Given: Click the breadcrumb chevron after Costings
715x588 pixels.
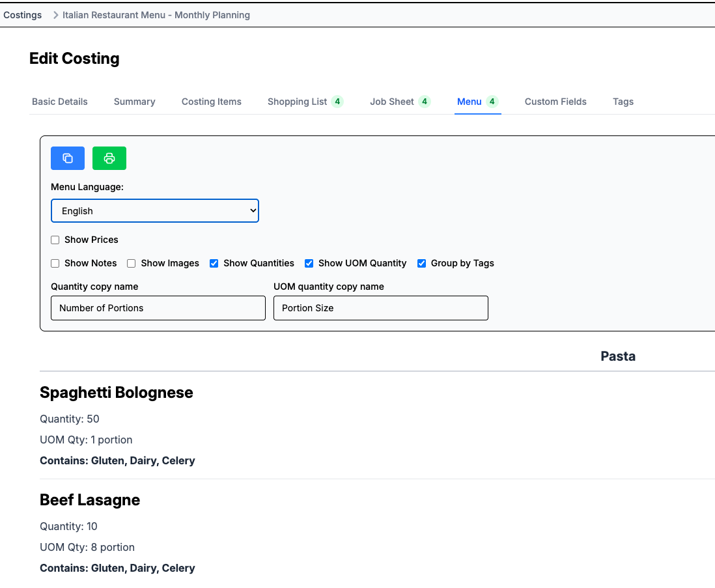Looking at the screenshot, I should tap(55, 15).
